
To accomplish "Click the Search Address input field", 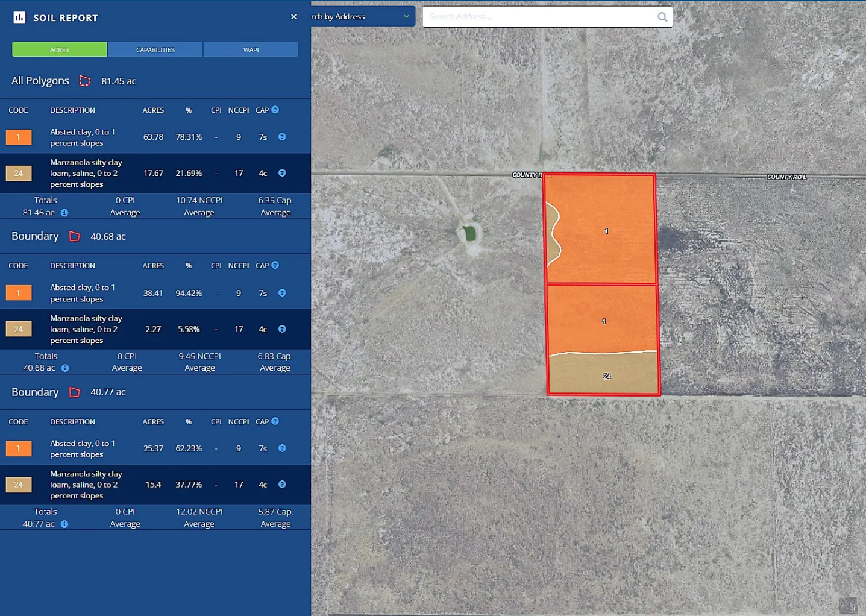I will coord(539,17).
